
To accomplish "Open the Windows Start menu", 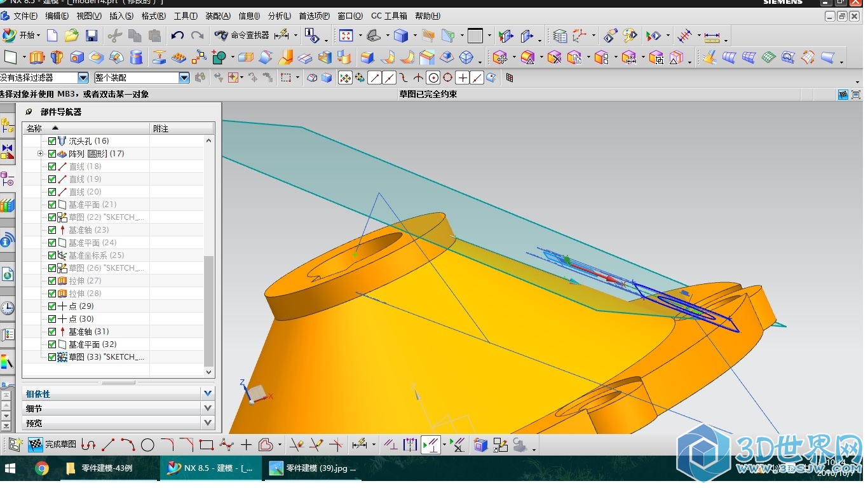I will point(11,469).
